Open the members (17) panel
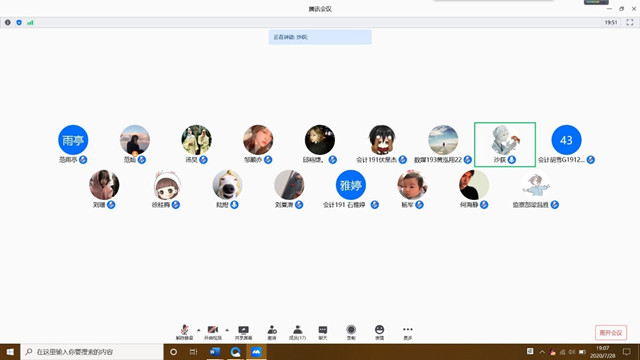 tap(298, 332)
